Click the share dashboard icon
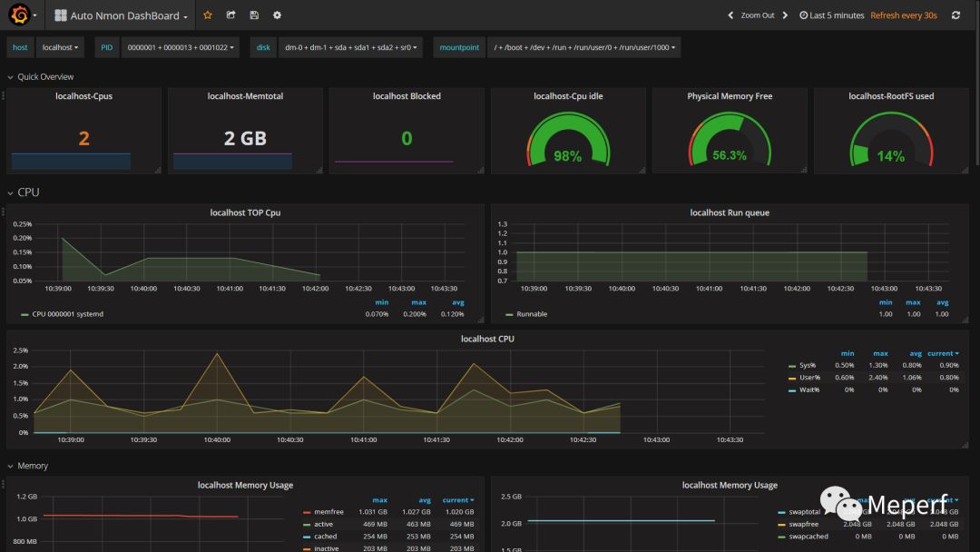Screen dimensions: 980x552 tap(231, 15)
